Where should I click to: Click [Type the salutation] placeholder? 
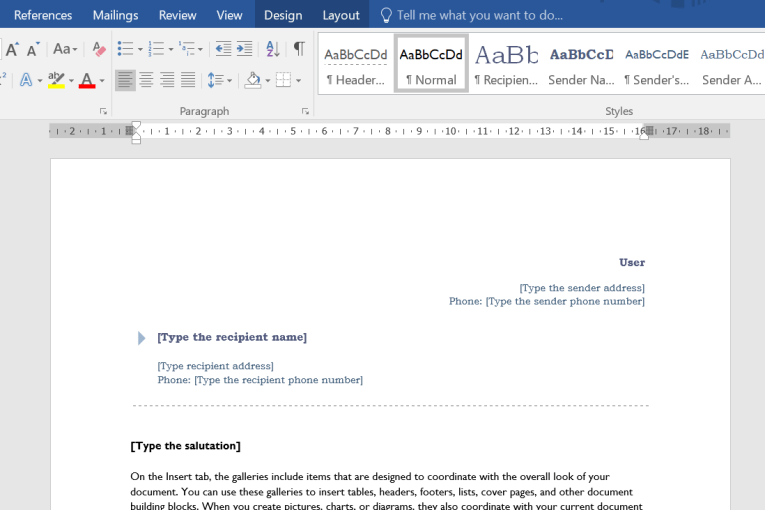(185, 446)
